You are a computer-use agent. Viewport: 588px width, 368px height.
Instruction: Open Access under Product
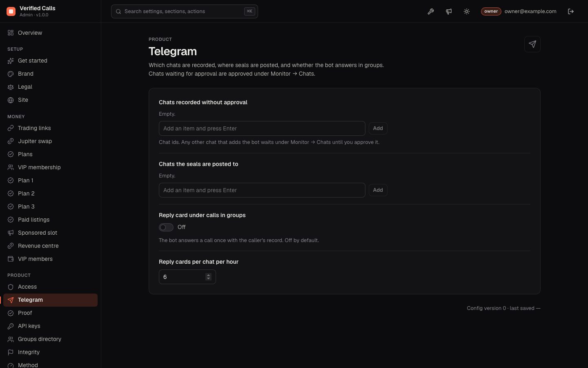click(x=50, y=287)
